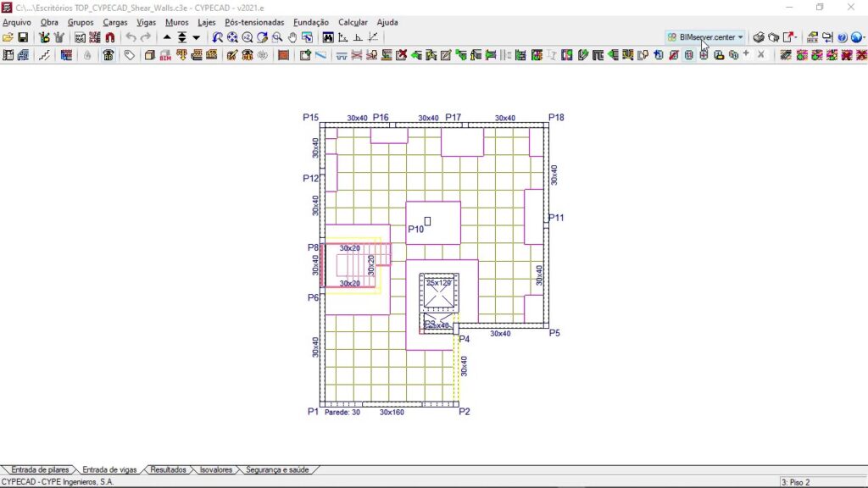Go up one floor with the up arrow
This screenshot has width=868, height=488.
point(167,37)
